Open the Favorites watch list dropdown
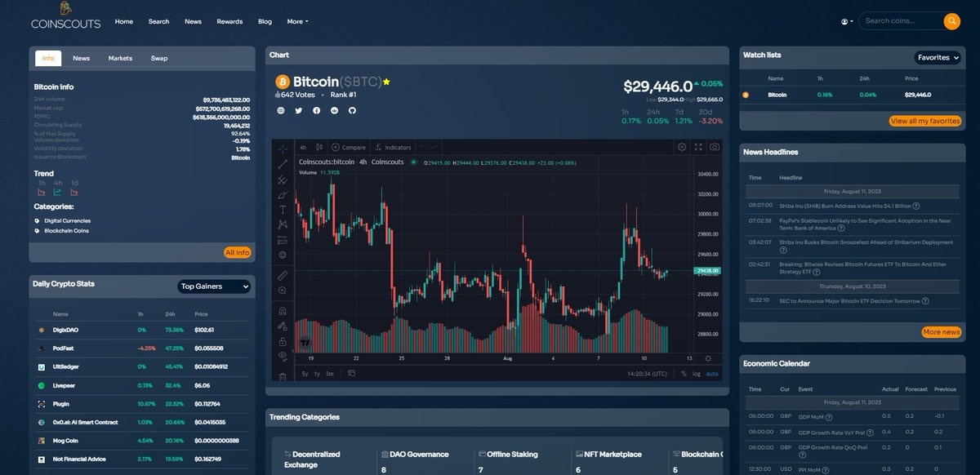This screenshot has width=980, height=475. pyautogui.click(x=938, y=58)
